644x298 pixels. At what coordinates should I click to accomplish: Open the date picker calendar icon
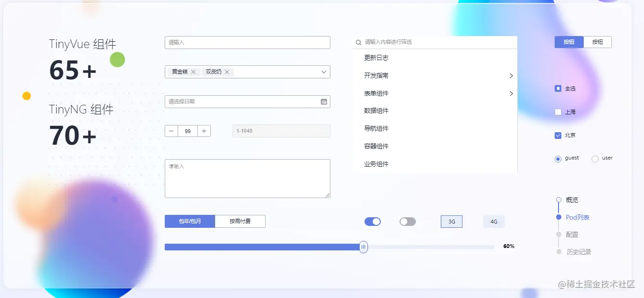click(325, 101)
